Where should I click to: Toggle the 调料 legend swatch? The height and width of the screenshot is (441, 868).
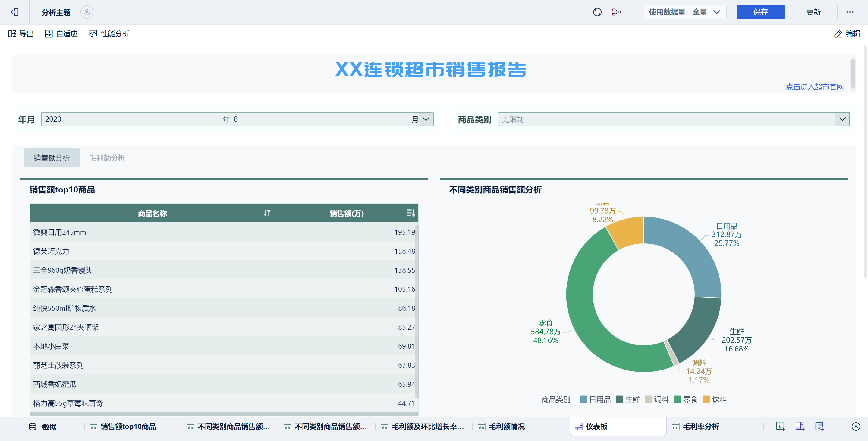tap(648, 399)
